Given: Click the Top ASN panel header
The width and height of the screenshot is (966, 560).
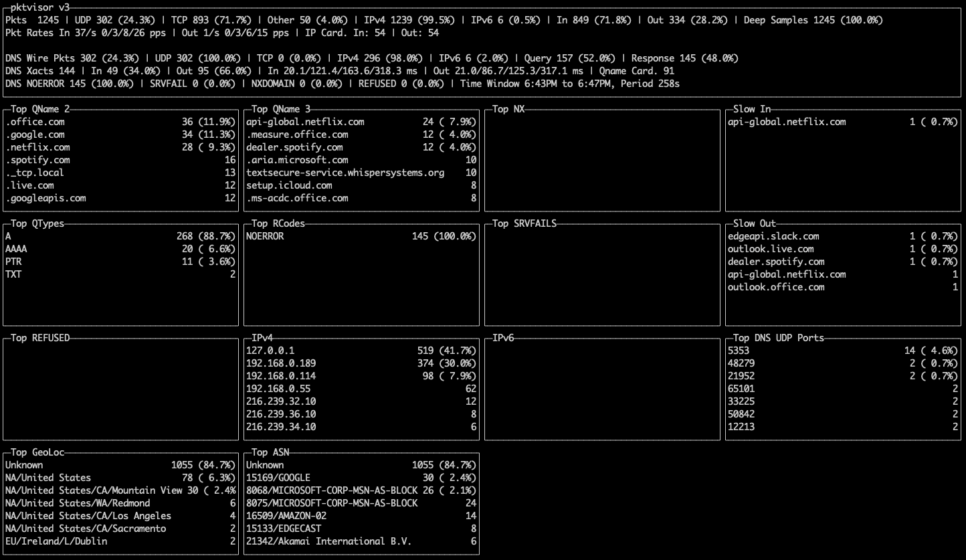Looking at the screenshot, I should (270, 452).
